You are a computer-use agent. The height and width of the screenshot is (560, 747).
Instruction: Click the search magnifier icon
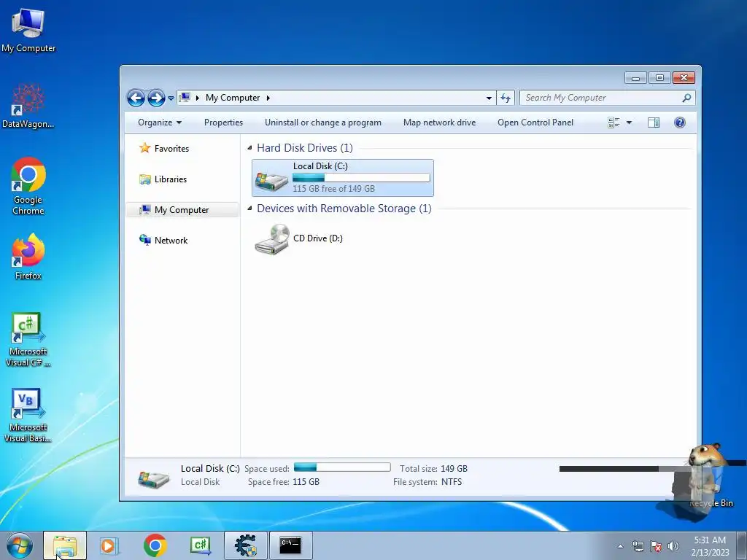click(686, 98)
